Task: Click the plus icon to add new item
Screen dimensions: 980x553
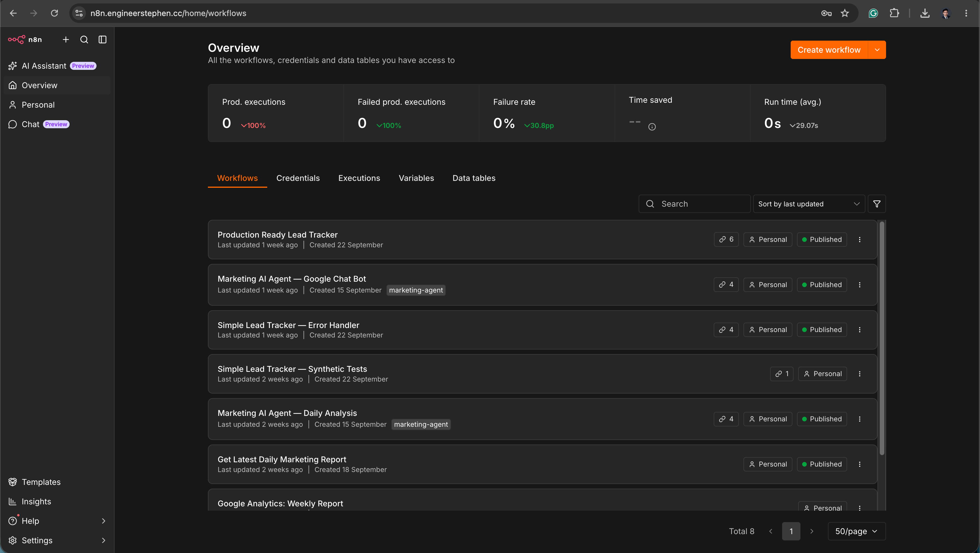Action: pos(66,39)
